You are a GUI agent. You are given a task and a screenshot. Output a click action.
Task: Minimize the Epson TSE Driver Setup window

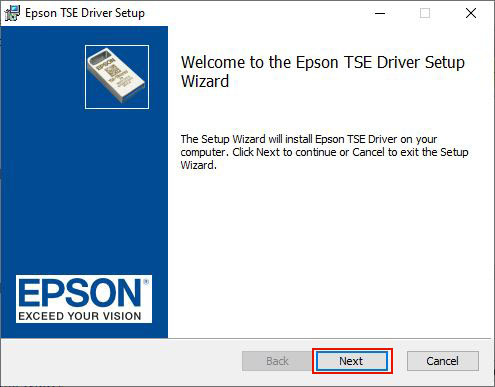click(x=380, y=13)
